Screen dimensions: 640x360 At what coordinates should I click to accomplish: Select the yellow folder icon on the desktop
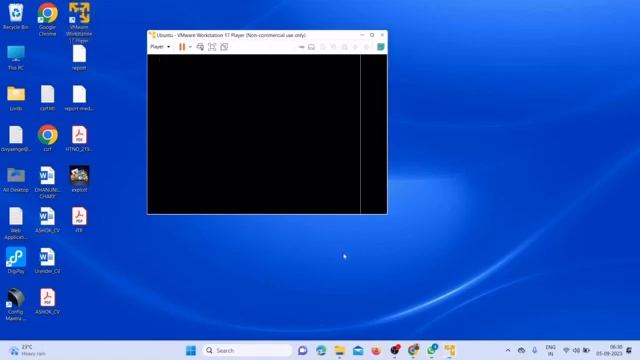click(16, 98)
